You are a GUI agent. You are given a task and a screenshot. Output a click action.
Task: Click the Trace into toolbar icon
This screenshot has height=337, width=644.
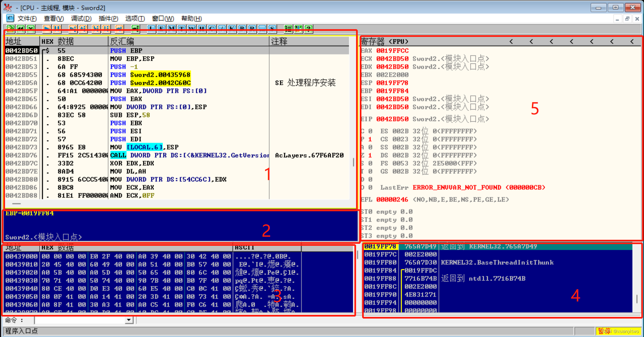tap(96, 29)
